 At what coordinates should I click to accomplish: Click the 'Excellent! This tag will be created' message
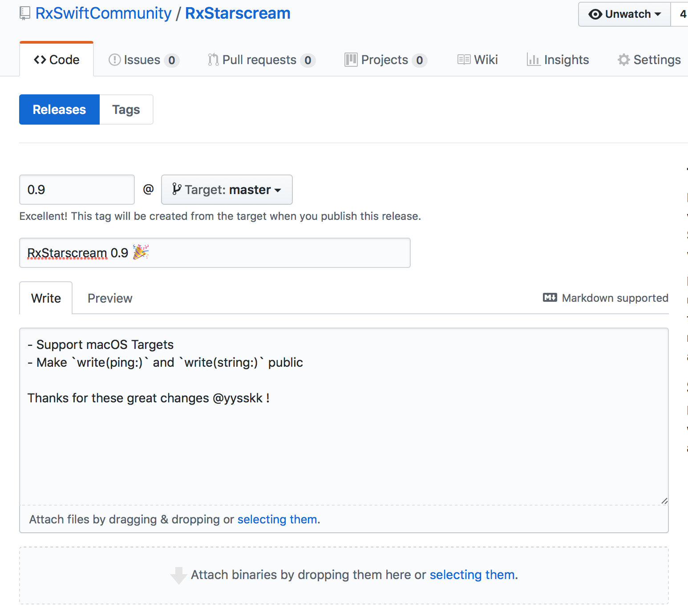220,216
